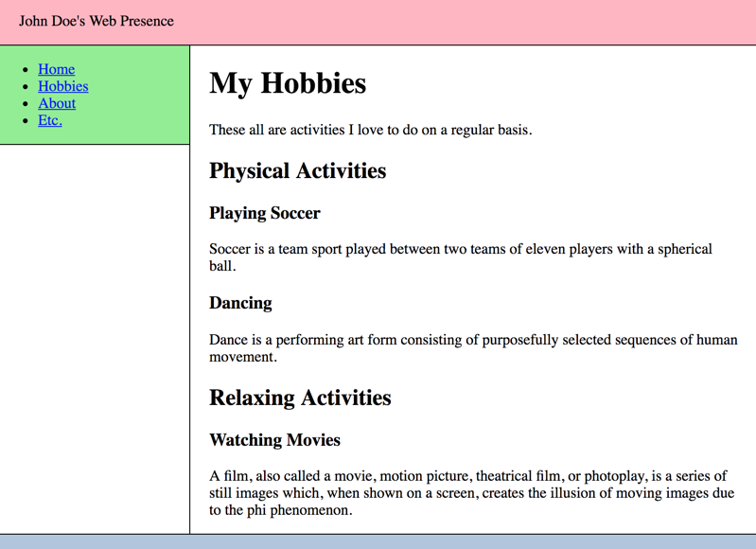Click the About link in sidebar
This screenshot has height=549, width=756.
[x=57, y=103]
